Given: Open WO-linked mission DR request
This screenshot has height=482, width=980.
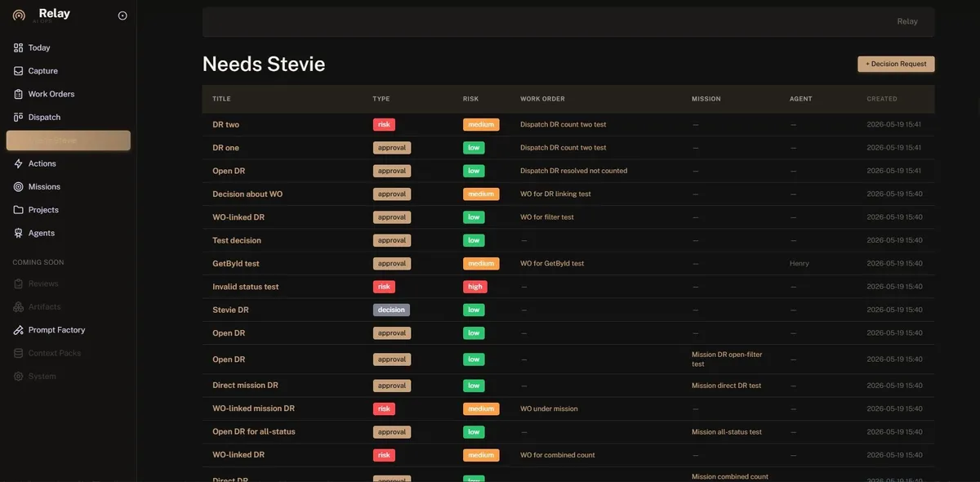Looking at the screenshot, I should pyautogui.click(x=253, y=408).
